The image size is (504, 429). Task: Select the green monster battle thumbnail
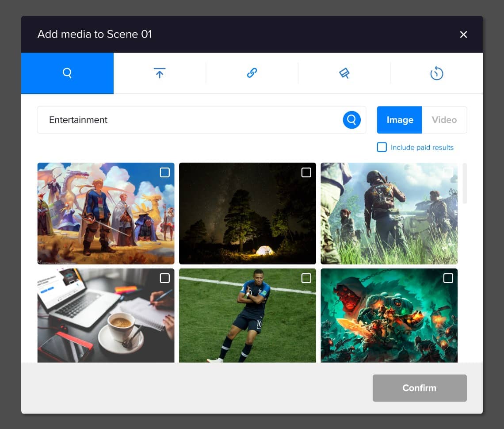(x=389, y=316)
